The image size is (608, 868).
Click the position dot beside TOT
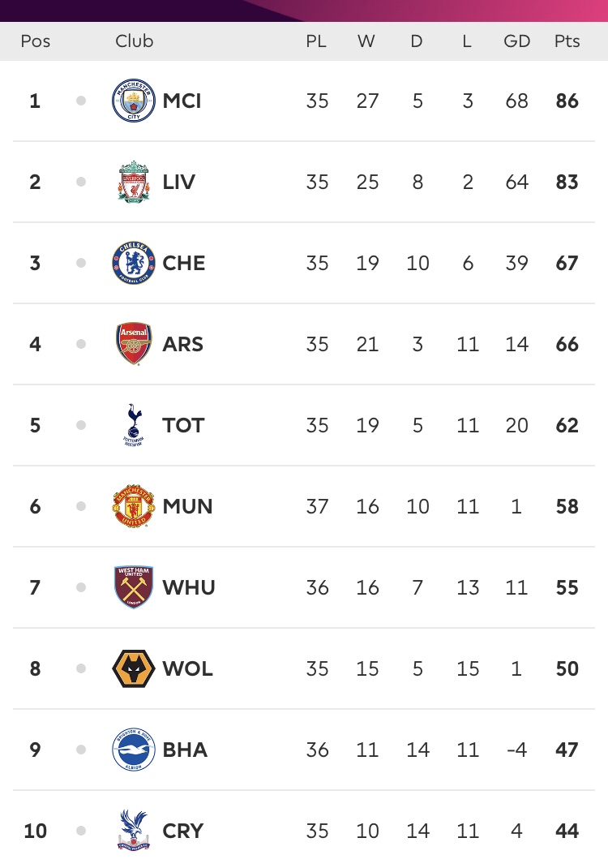pyautogui.click(x=81, y=425)
